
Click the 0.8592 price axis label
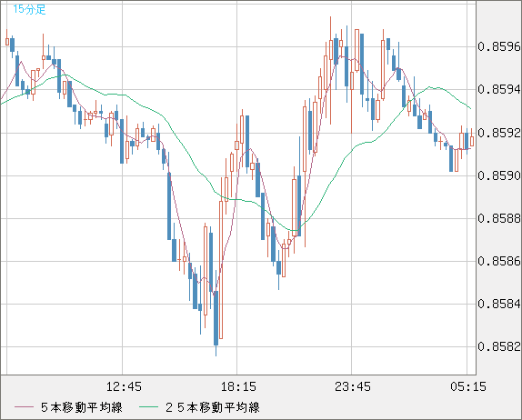pyautogui.click(x=499, y=133)
